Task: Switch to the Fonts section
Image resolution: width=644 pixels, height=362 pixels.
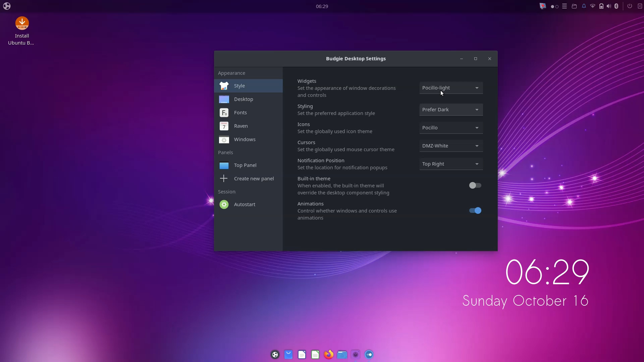Action: point(248,112)
